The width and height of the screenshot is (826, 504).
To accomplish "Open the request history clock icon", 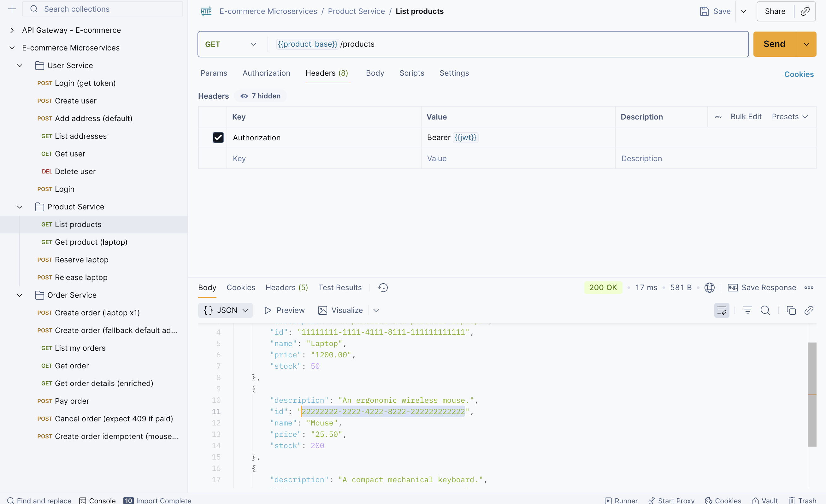I will (382, 288).
